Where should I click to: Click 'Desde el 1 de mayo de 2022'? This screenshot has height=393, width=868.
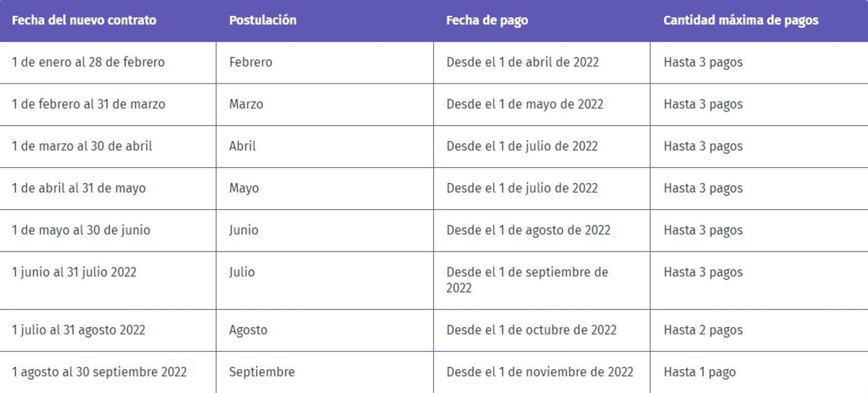[x=524, y=104]
